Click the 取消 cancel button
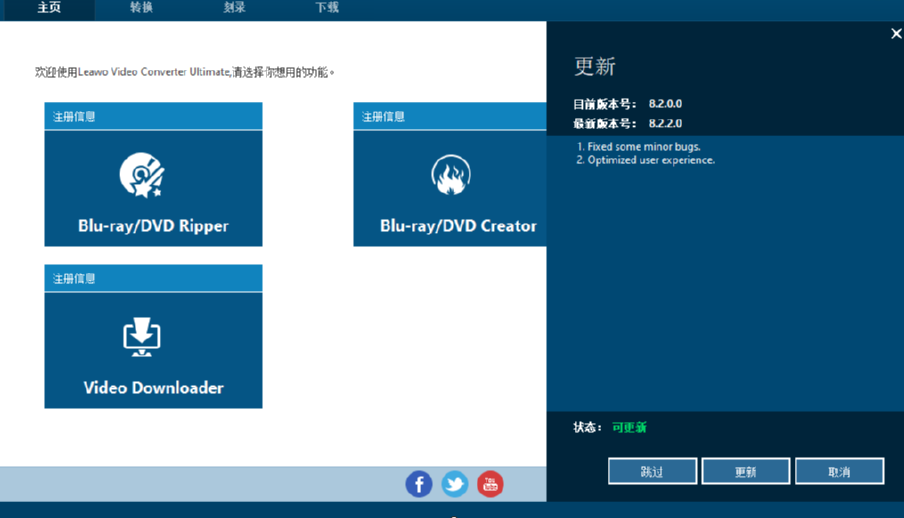 839,471
